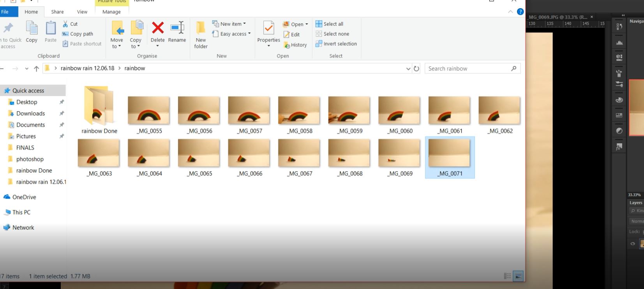644x289 pixels.
Task: Open Photoshop Styles fx panel icon
Action: point(619,147)
